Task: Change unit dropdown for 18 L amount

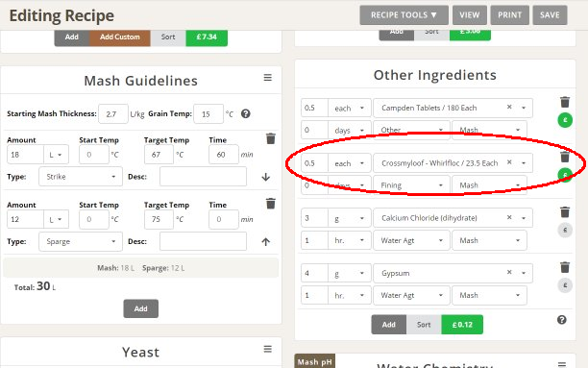Action: (x=56, y=155)
